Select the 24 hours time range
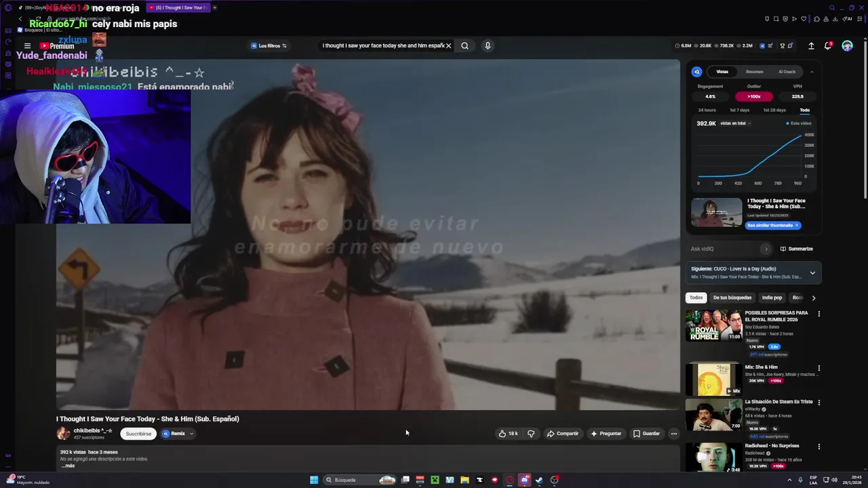This screenshot has height=488, width=868. click(707, 110)
